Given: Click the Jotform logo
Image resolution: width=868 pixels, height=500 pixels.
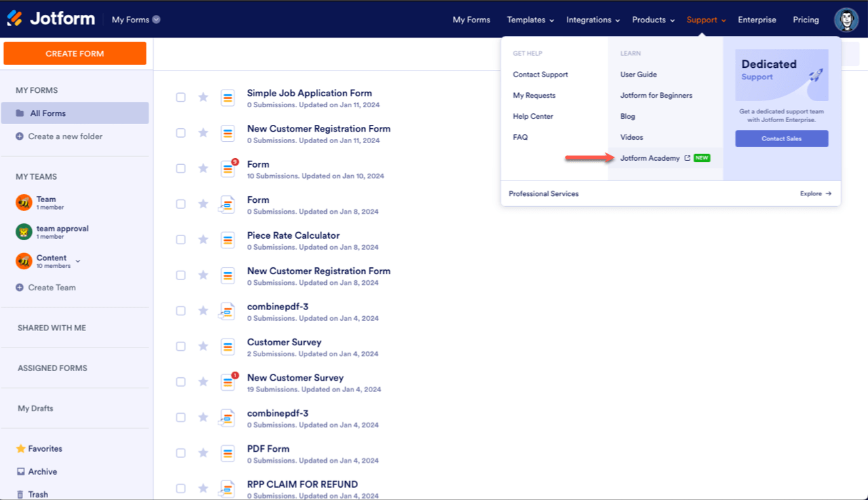Looking at the screenshot, I should 51,19.
